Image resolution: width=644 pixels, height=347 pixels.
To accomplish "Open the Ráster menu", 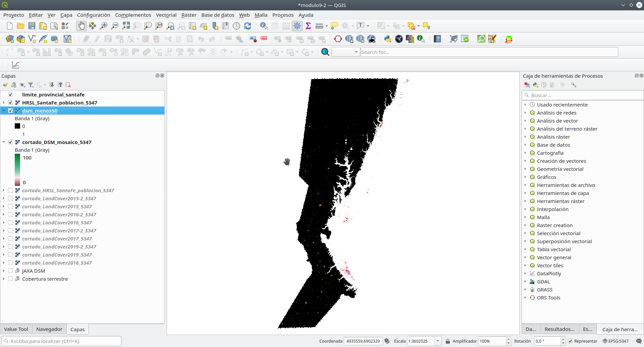I will pos(189,15).
